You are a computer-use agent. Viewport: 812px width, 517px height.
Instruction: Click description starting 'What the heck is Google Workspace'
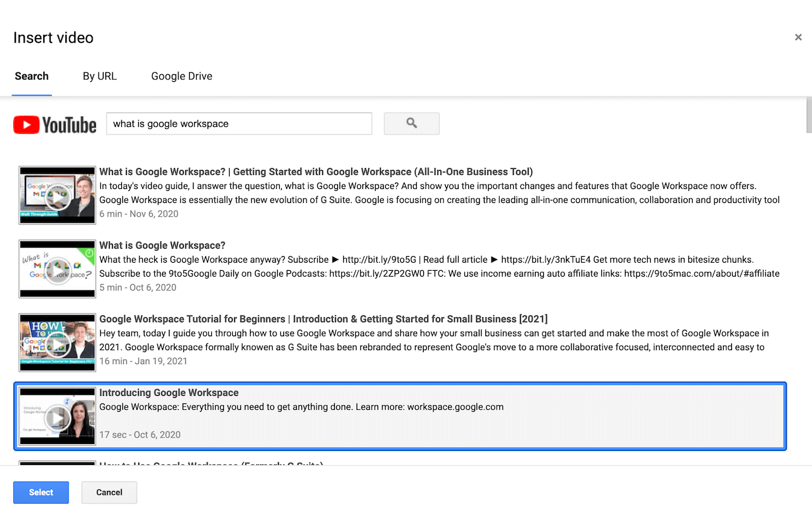tap(440, 266)
